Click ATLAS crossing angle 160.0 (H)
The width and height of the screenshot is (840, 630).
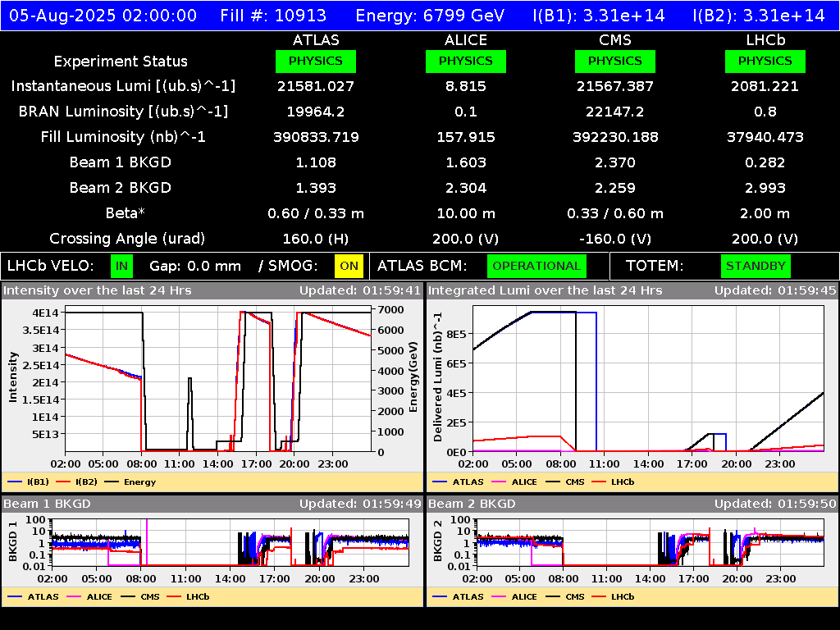coord(316,239)
